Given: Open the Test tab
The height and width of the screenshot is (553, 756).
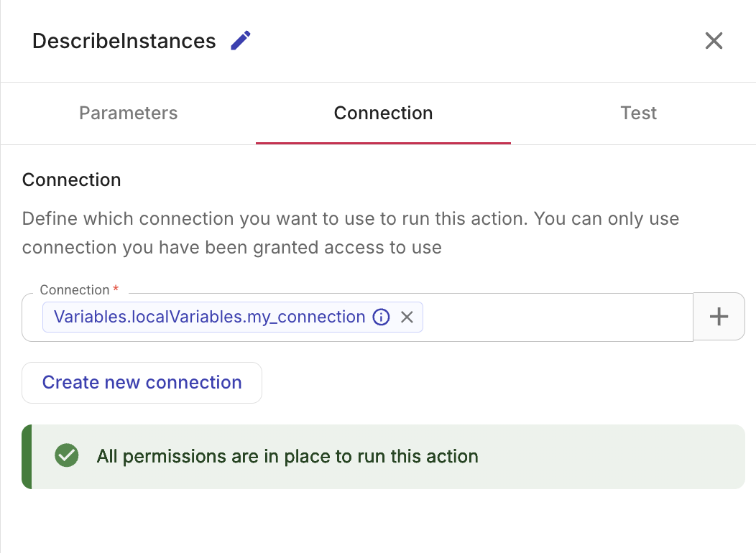Looking at the screenshot, I should click(x=638, y=113).
